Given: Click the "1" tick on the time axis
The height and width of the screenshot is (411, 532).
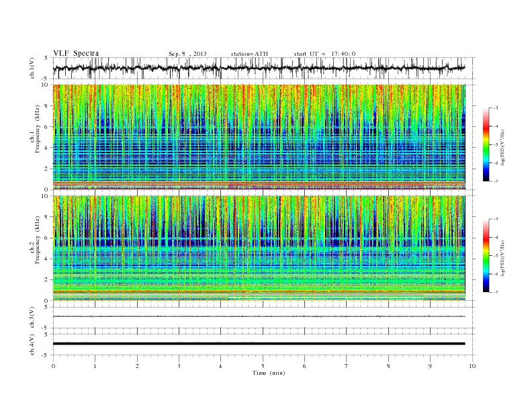Looking at the screenshot, I should (x=95, y=366).
